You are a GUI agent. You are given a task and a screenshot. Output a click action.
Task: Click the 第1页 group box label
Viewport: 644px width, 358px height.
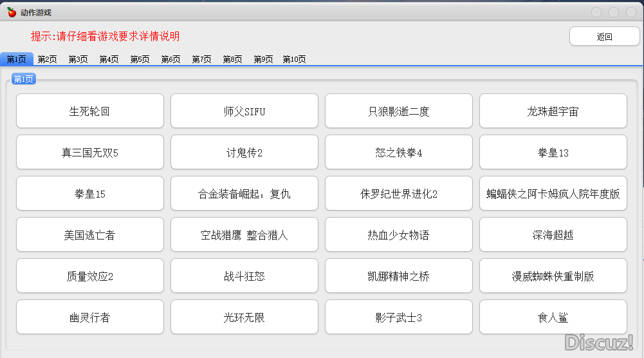(x=23, y=79)
